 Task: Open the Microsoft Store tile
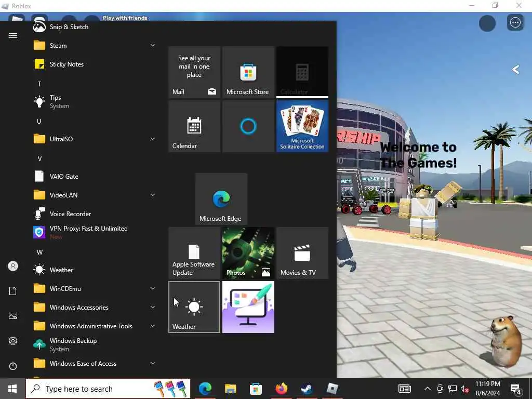click(248, 72)
